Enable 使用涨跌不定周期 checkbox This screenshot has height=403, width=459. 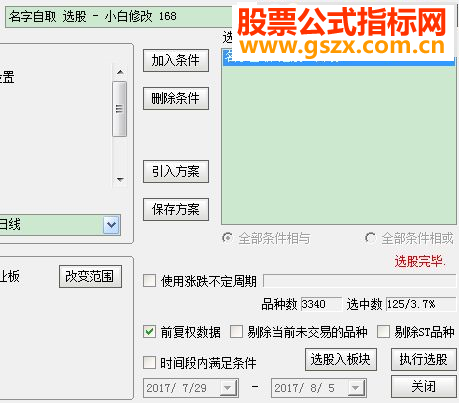149,281
